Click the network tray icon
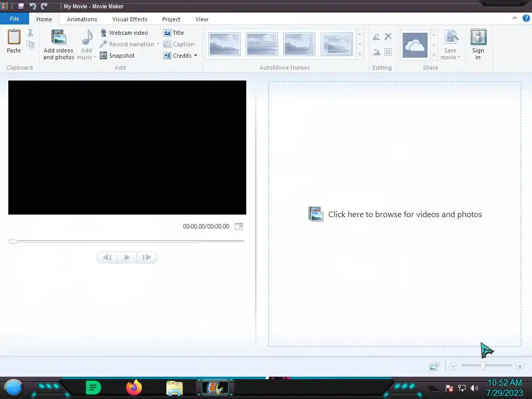Image resolution: width=532 pixels, height=399 pixels. [462, 388]
